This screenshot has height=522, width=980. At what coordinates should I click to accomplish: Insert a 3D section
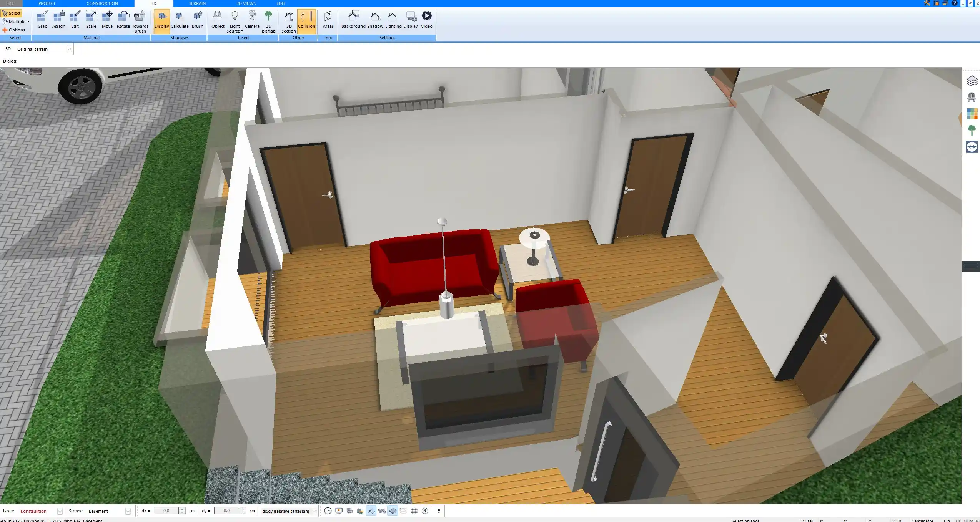[x=288, y=21]
